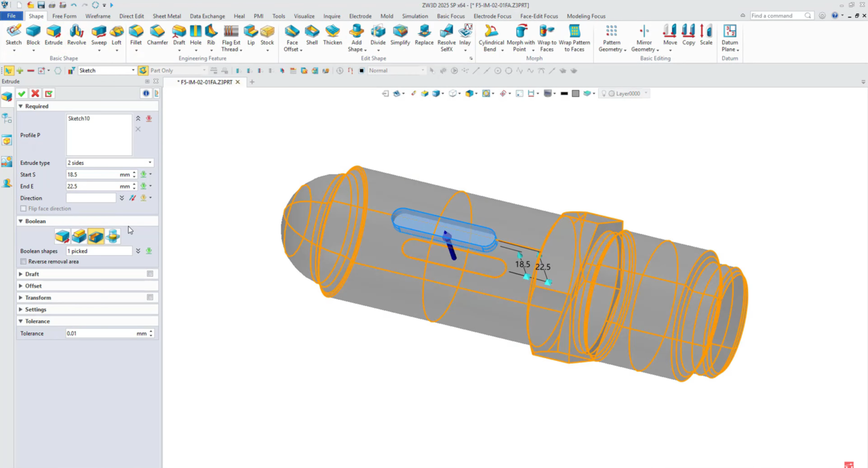Open the Wireframe ribbon tab
Screen dimensions: 868x468
[x=98, y=16]
